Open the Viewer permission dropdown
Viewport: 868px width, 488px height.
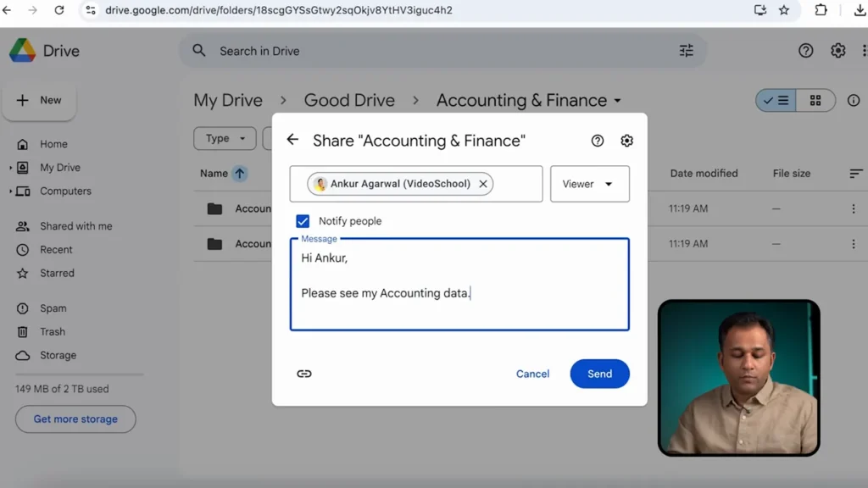589,184
